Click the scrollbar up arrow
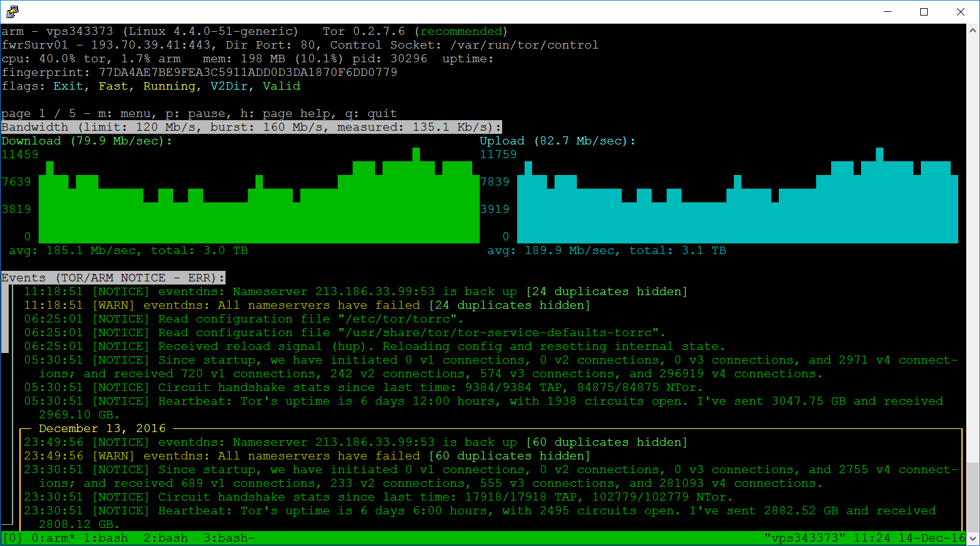This screenshot has width=980, height=546. point(973,31)
